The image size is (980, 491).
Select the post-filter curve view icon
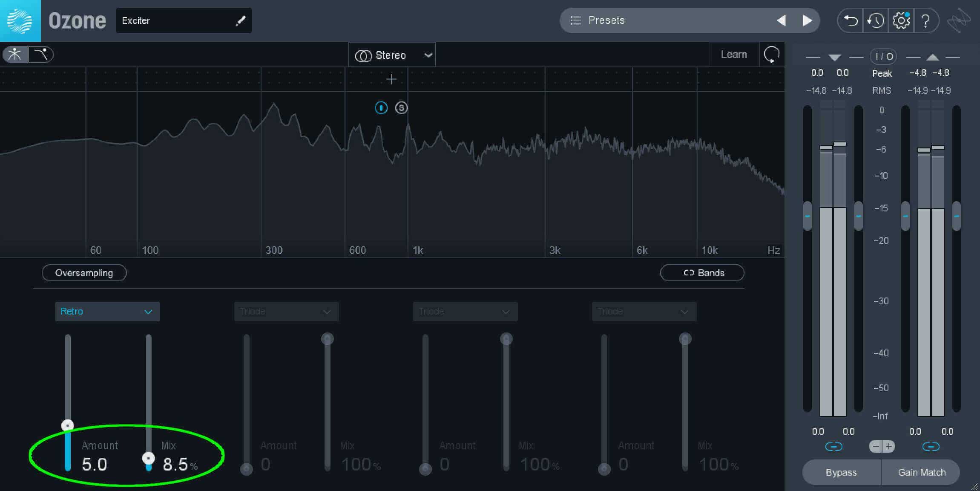coord(41,55)
